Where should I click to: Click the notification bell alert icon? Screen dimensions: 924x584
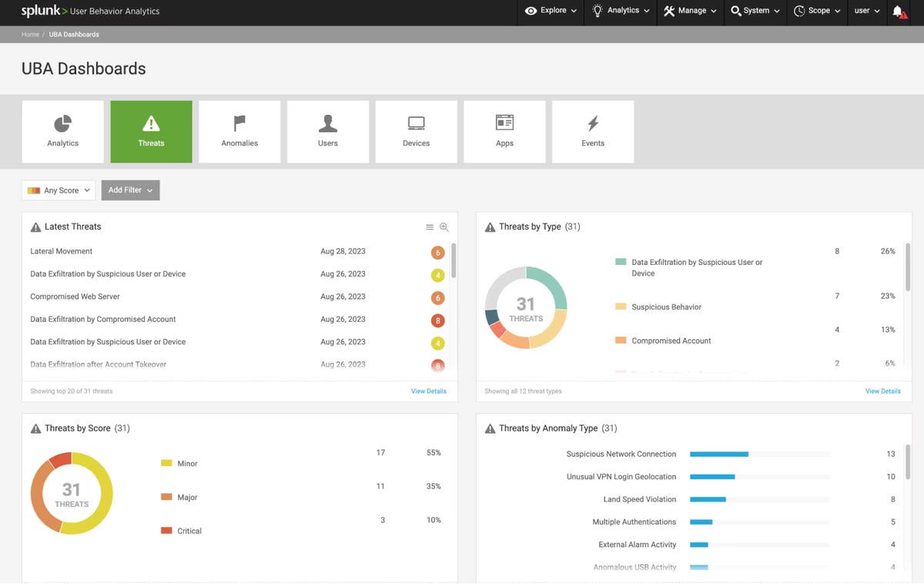899,12
